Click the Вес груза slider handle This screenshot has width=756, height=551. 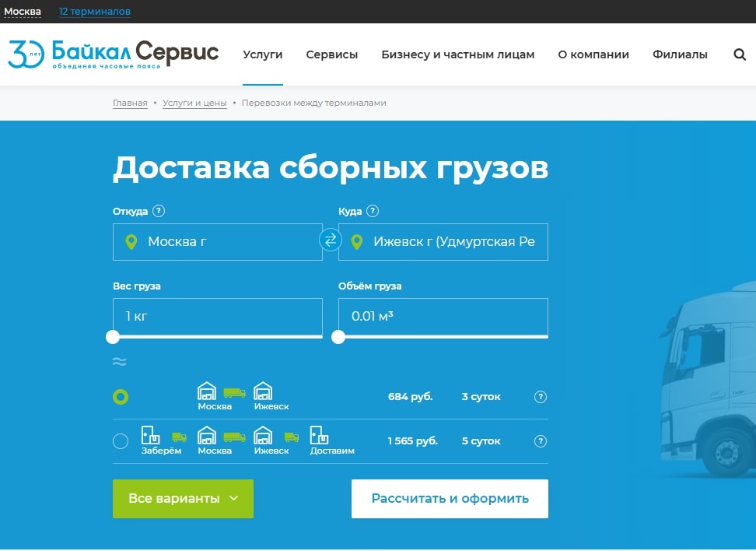coord(113,337)
